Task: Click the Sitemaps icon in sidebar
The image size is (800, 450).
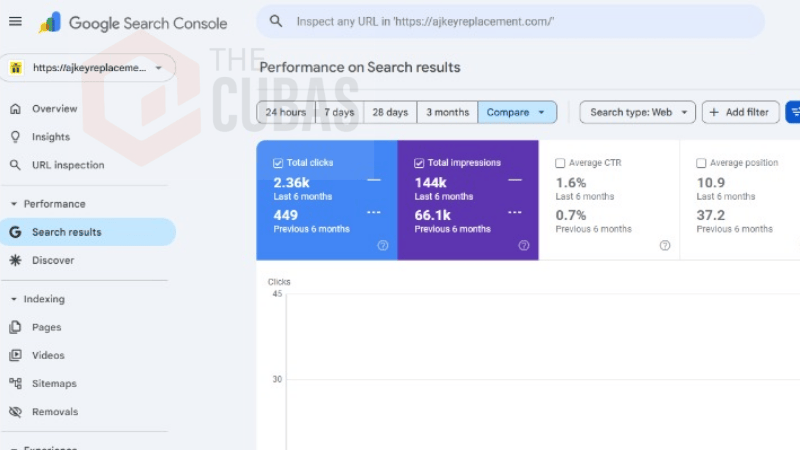Action: 15,383
